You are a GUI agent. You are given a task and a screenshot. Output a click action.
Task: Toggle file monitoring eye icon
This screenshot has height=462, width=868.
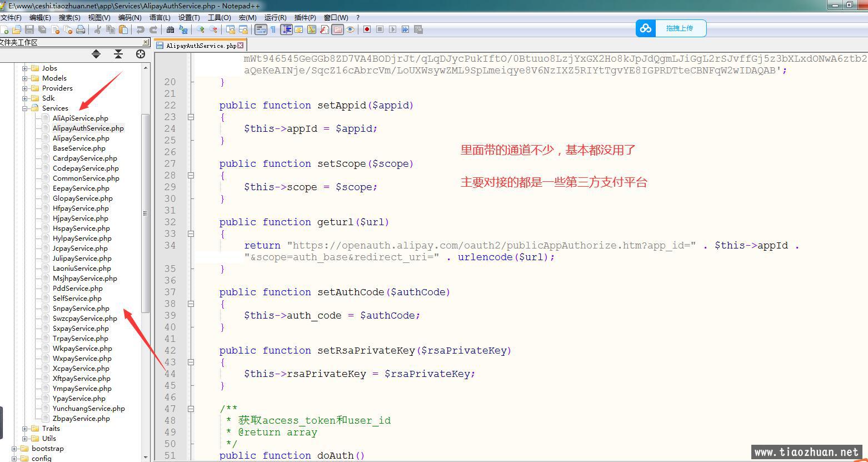pyautogui.click(x=350, y=29)
